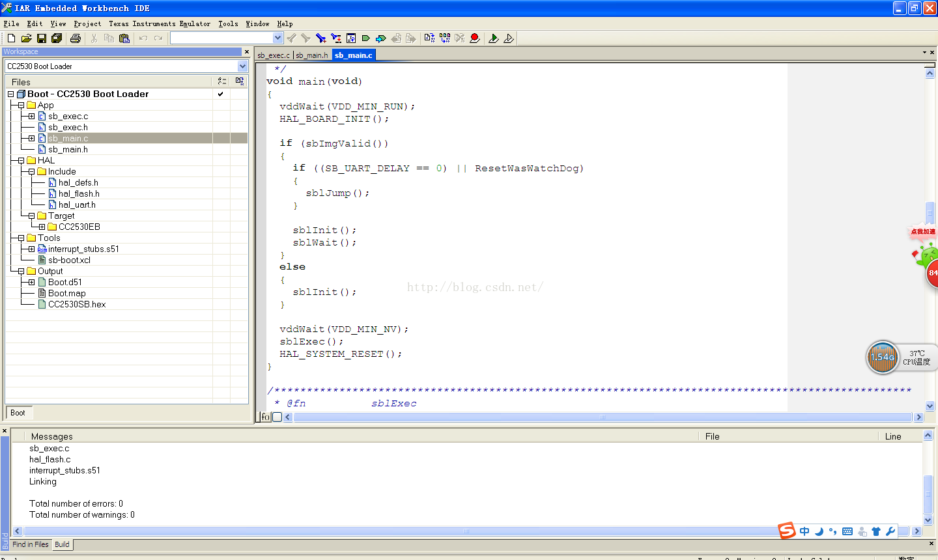Cut the selection using toolbar scissors
Screen dimensions: 938x560
[x=94, y=38]
